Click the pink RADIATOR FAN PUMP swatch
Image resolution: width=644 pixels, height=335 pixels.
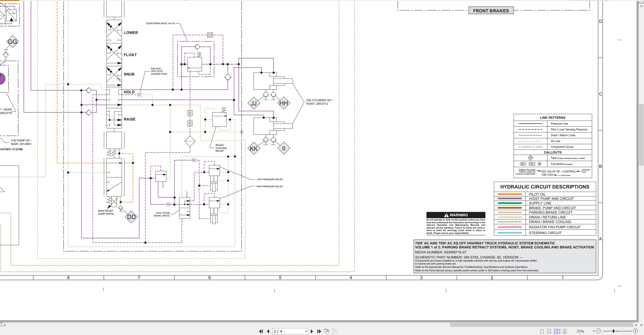point(510,227)
